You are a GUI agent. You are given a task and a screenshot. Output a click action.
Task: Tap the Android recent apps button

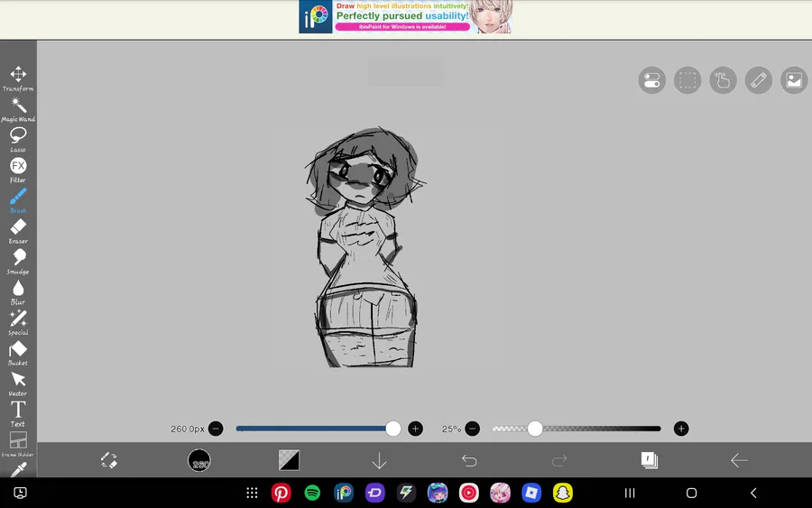(x=630, y=493)
